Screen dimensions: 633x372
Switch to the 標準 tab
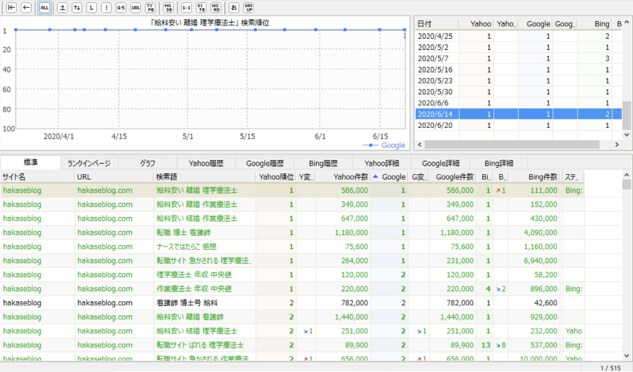[31, 163]
